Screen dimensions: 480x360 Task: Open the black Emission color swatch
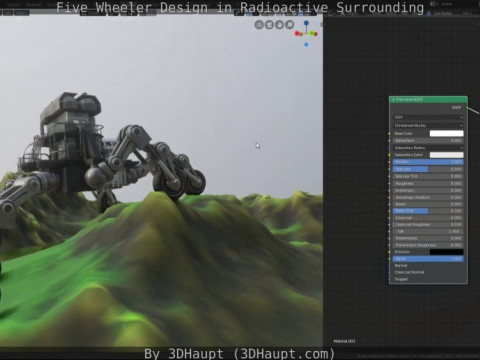446,252
